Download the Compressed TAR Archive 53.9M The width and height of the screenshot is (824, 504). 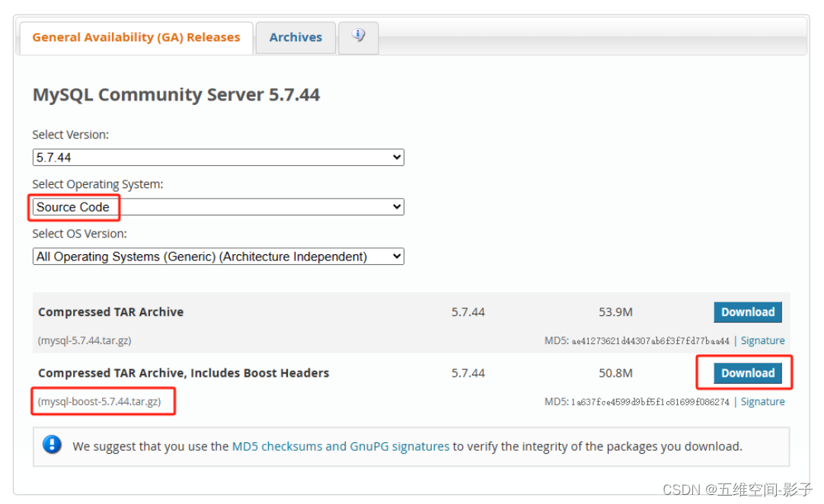point(747,312)
